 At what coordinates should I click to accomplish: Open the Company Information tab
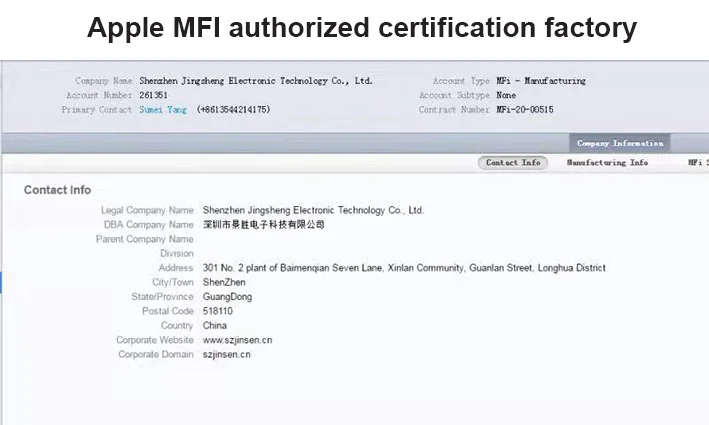(619, 143)
